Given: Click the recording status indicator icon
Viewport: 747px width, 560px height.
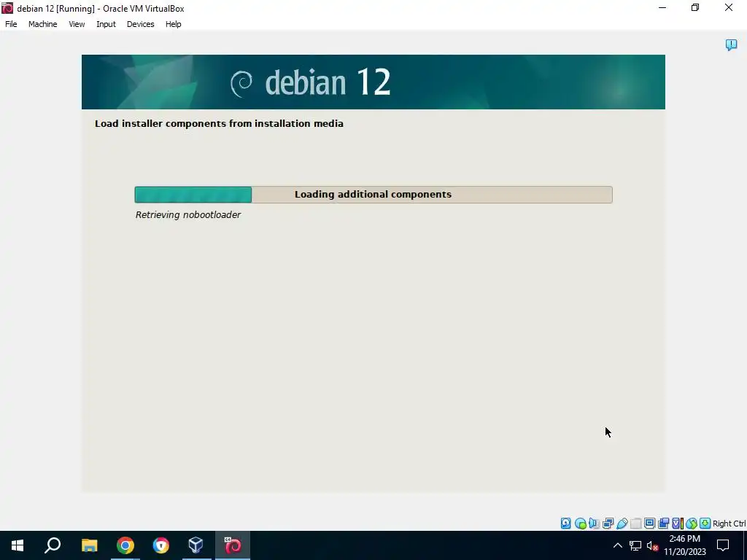Looking at the screenshot, I should click(x=663, y=524).
